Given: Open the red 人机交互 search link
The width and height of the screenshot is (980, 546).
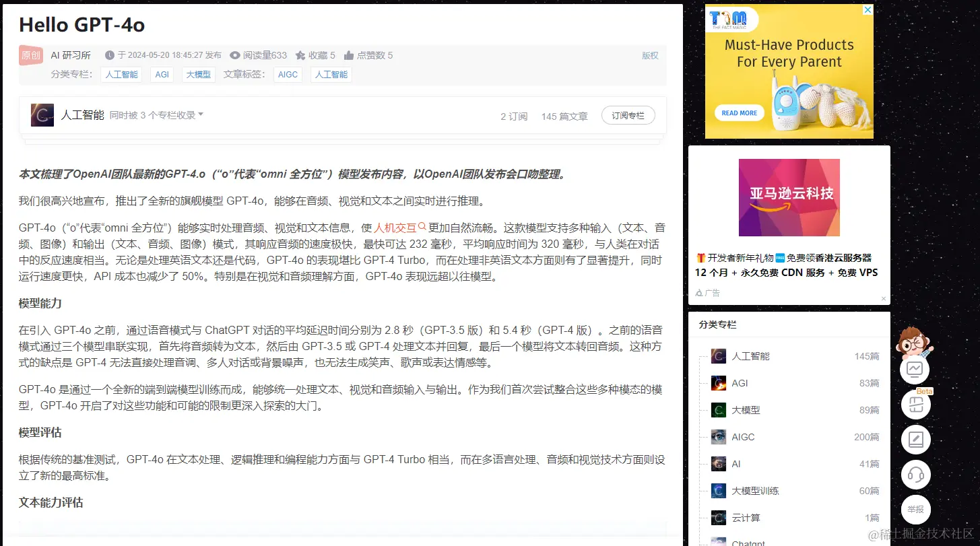Looking at the screenshot, I should pyautogui.click(x=400, y=228).
